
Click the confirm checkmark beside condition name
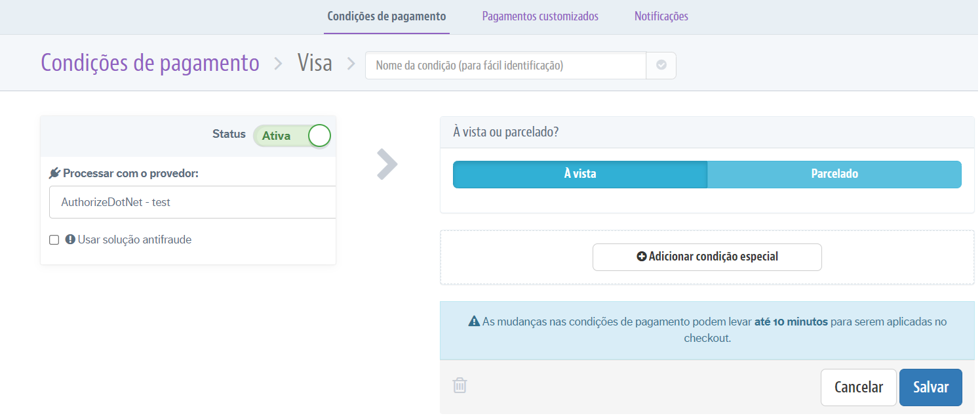[661, 66]
